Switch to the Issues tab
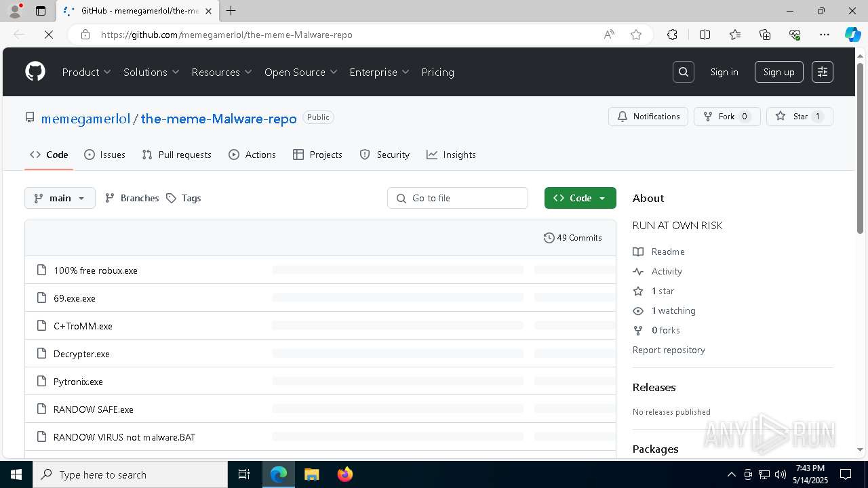Image resolution: width=868 pixels, height=488 pixels. 104,155
